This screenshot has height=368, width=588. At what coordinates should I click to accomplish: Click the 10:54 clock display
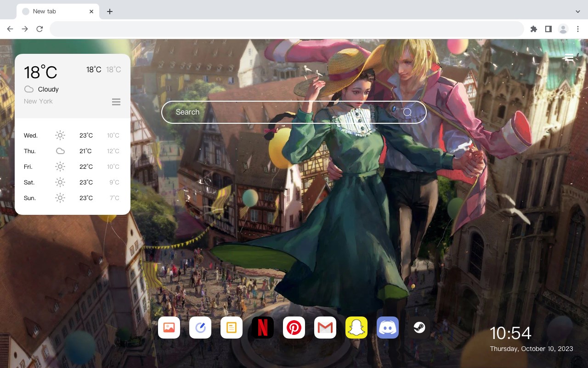tap(510, 333)
